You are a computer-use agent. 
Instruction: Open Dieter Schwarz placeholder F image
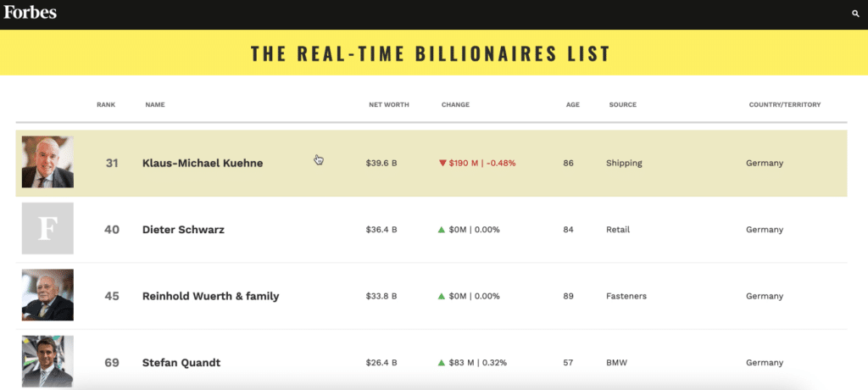tap(47, 228)
